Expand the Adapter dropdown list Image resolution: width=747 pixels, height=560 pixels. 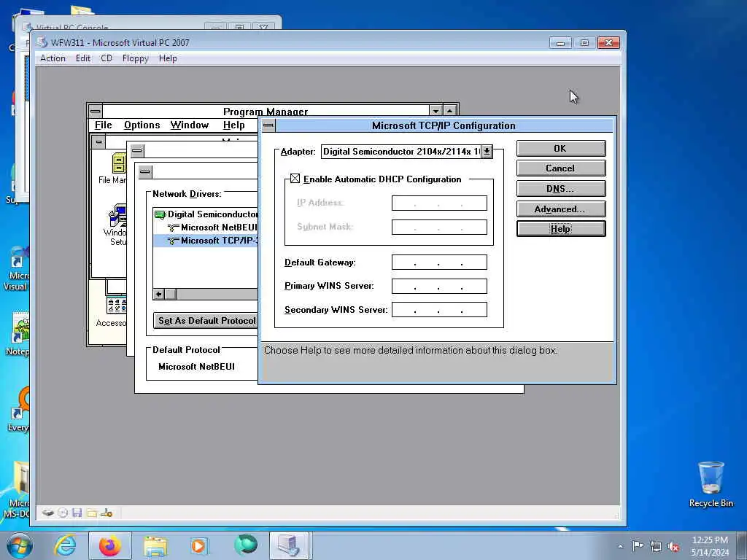(487, 152)
